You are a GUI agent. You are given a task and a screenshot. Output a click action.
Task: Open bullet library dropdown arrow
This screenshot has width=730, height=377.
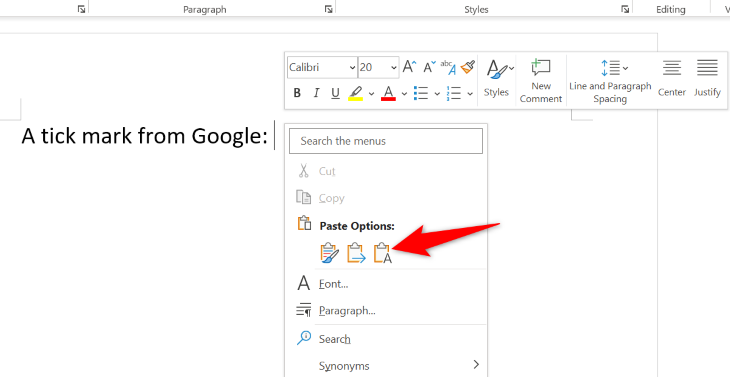pos(437,94)
